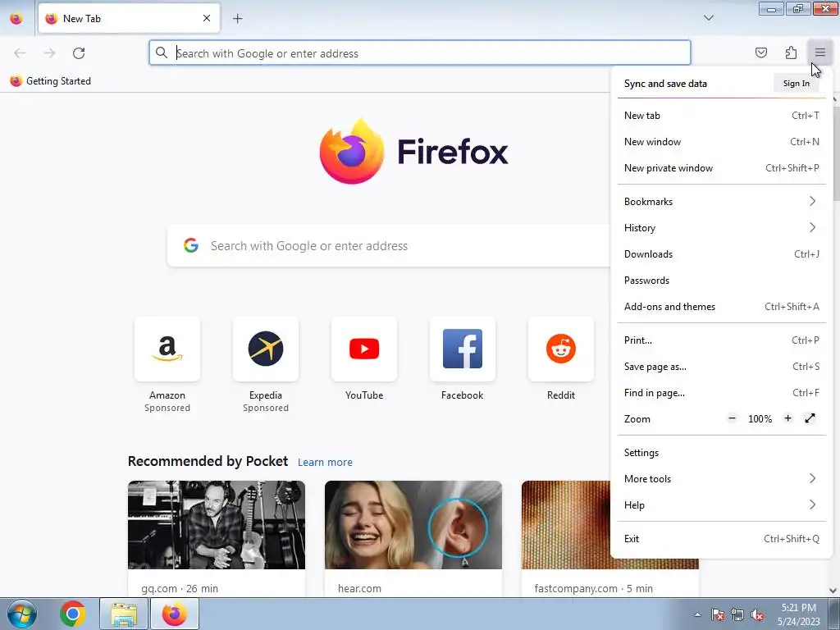Viewport: 840px width, 630px height.
Task: Open the taskbar clock and date
Action: pos(799,614)
